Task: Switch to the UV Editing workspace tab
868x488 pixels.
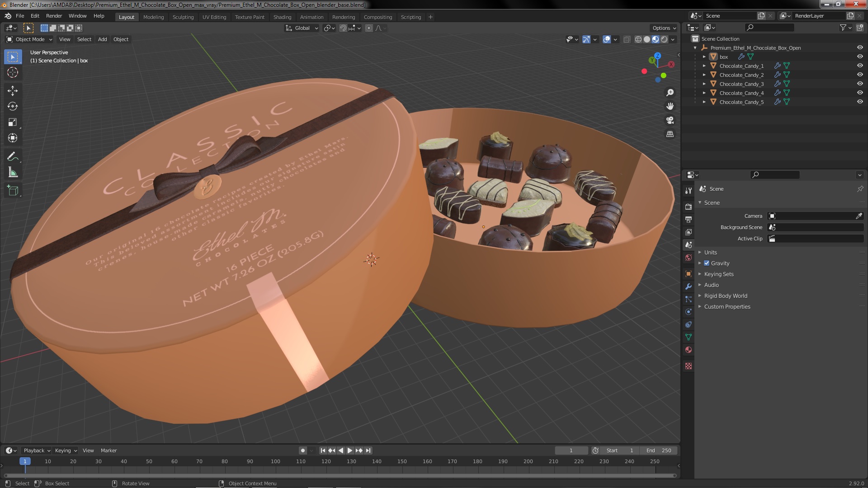Action: tap(214, 17)
